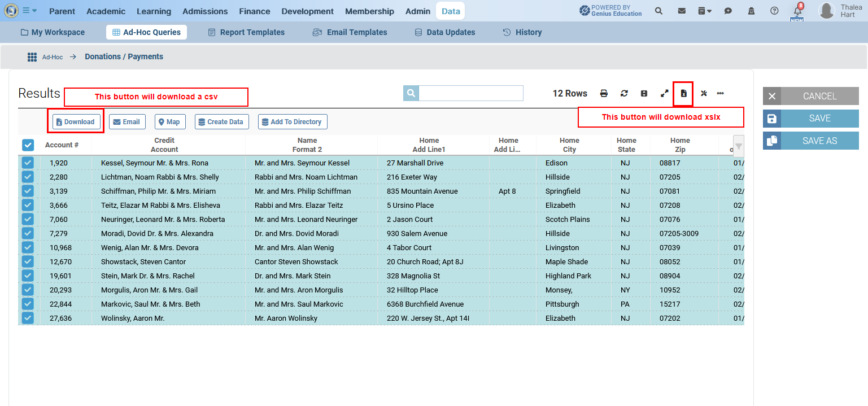This screenshot has height=406, width=868.
Task: Uncheck the row for account 7,060
Action: 28,219
